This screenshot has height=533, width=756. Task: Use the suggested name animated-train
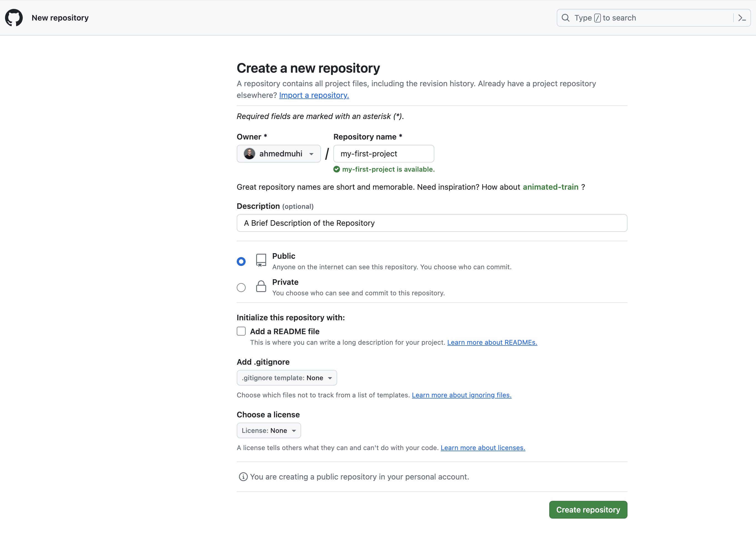[551, 187]
